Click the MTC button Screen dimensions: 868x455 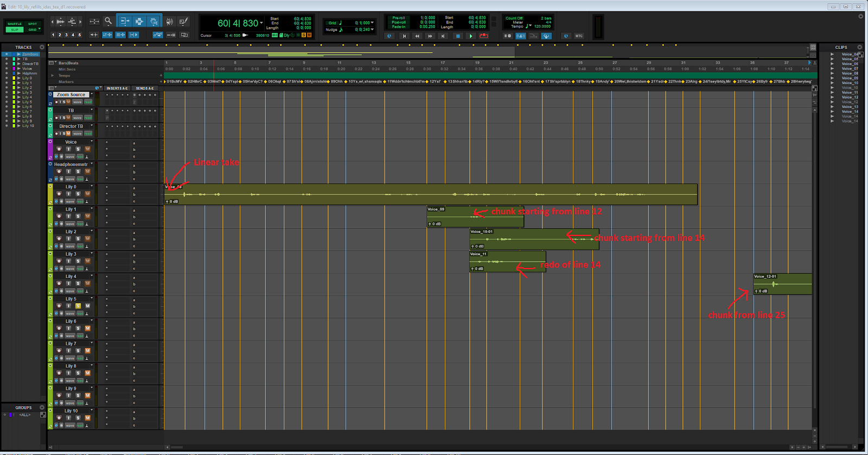[x=579, y=36]
